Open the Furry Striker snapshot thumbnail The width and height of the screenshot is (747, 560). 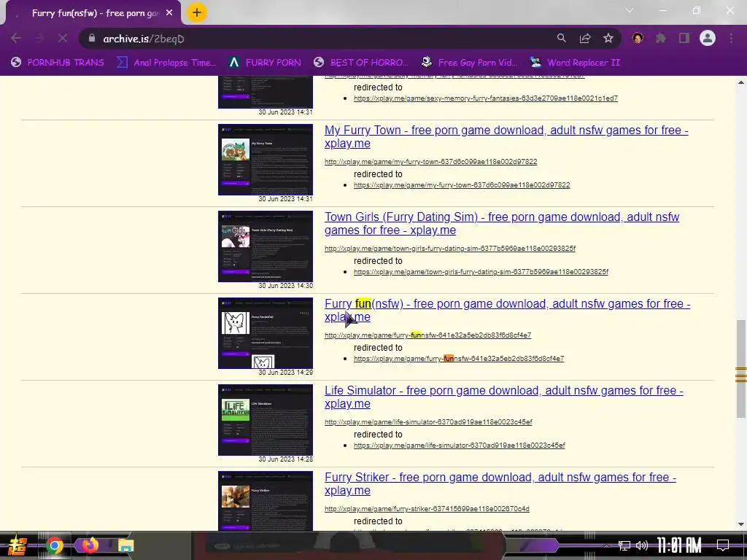[266, 500]
